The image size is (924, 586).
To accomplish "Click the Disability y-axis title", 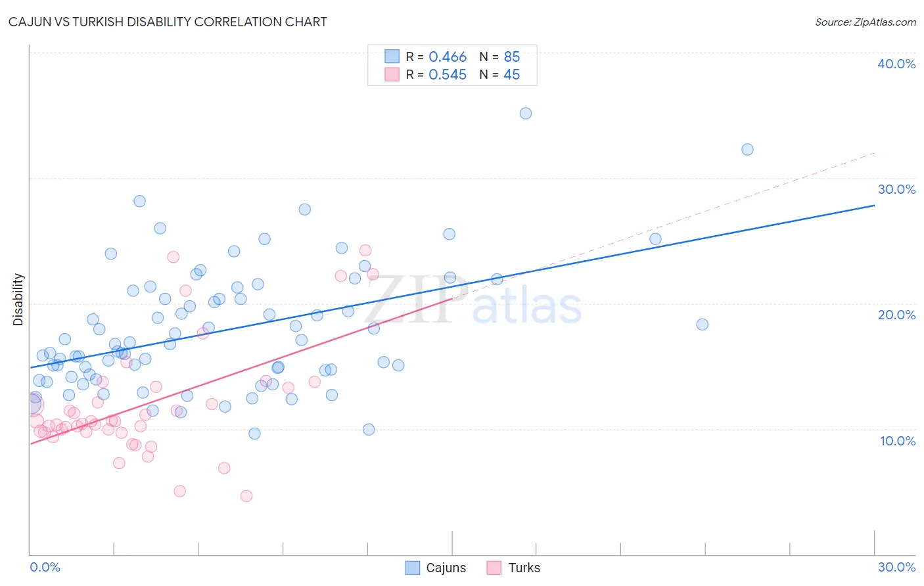I will coord(18,300).
